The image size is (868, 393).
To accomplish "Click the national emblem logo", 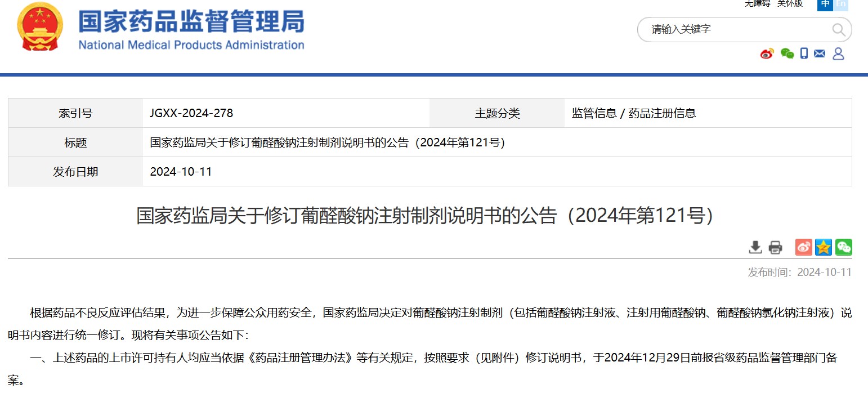I will 40,26.
